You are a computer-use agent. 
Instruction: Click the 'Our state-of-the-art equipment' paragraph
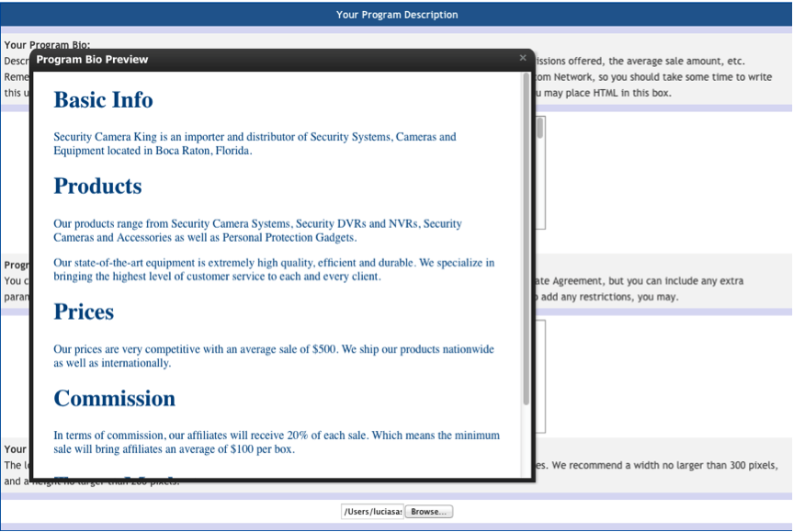click(x=274, y=269)
